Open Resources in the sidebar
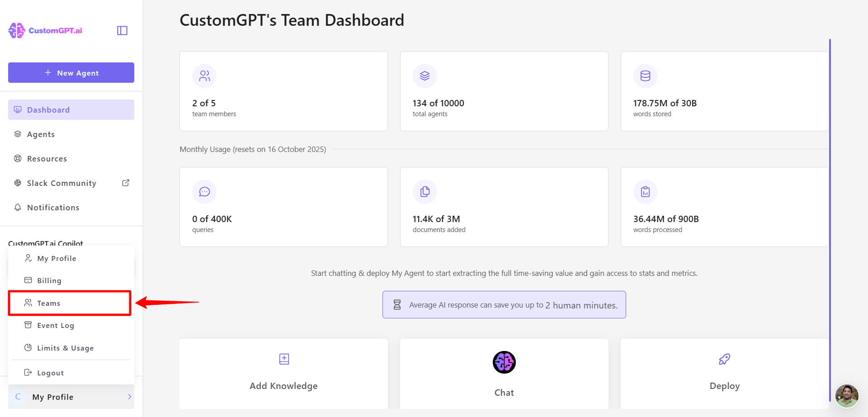 pos(71,158)
